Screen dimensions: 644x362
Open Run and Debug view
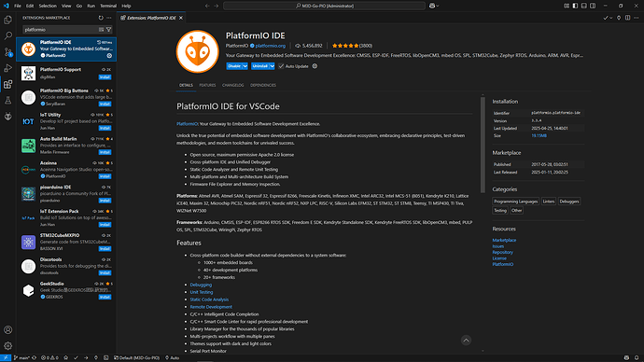point(7,68)
